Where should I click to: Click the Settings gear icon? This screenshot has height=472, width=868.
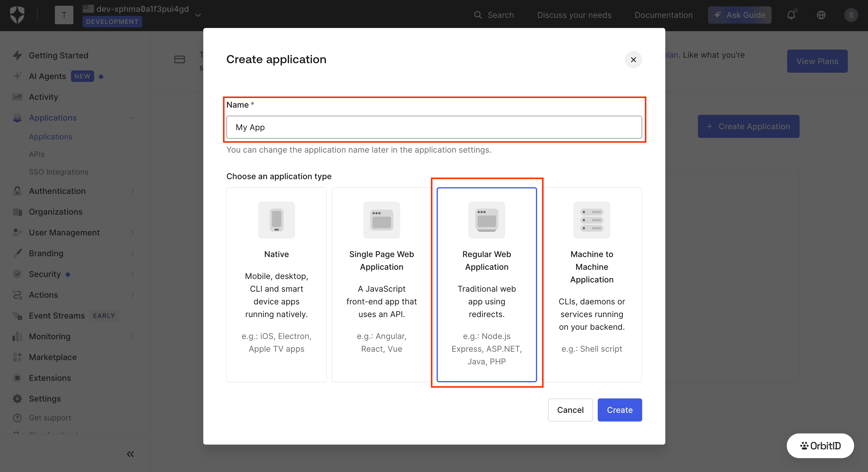pyautogui.click(x=17, y=399)
